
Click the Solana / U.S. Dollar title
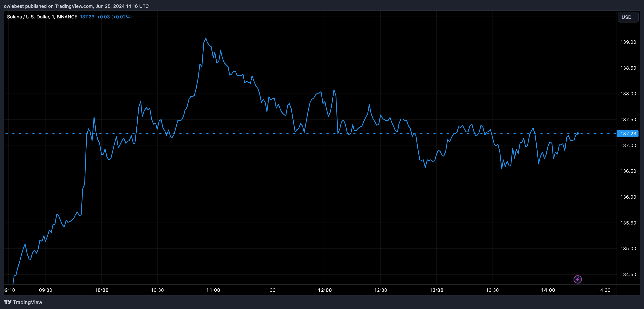click(x=42, y=17)
